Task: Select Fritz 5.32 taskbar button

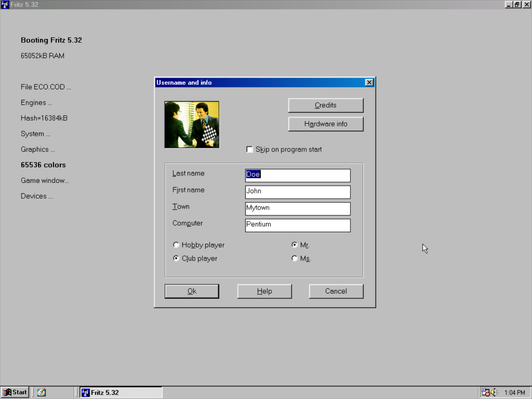Action: click(121, 392)
